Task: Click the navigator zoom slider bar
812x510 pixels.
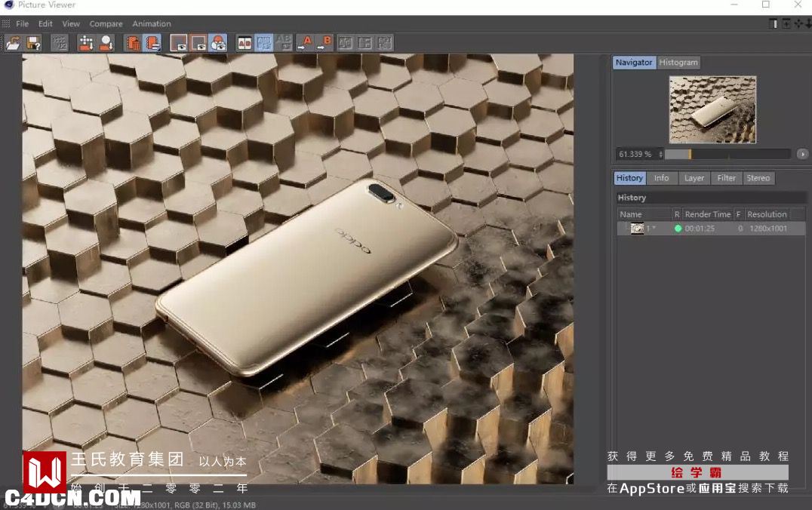Action: coord(727,155)
